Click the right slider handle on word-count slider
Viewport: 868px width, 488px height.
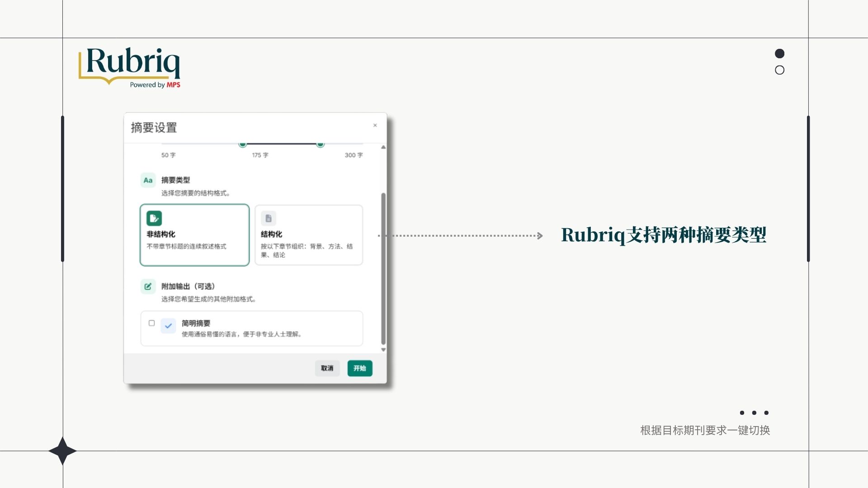click(x=320, y=144)
